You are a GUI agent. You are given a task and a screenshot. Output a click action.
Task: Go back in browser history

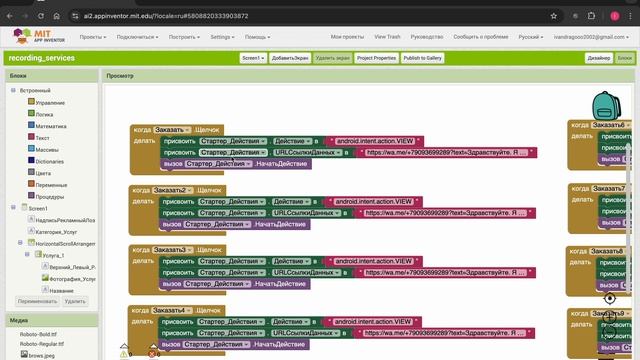point(10,16)
